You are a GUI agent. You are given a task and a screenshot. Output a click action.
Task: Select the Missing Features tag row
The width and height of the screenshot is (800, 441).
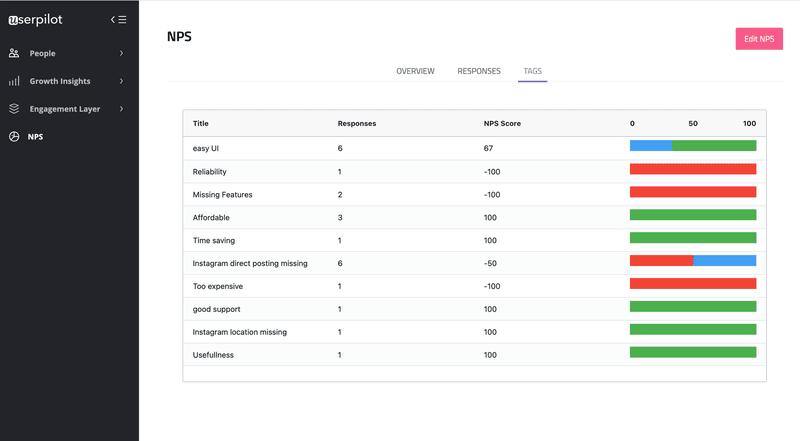(x=222, y=194)
